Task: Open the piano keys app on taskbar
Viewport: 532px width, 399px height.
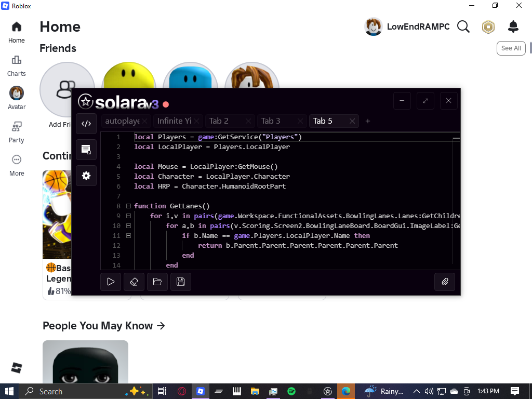Action: pyautogui.click(x=236, y=391)
